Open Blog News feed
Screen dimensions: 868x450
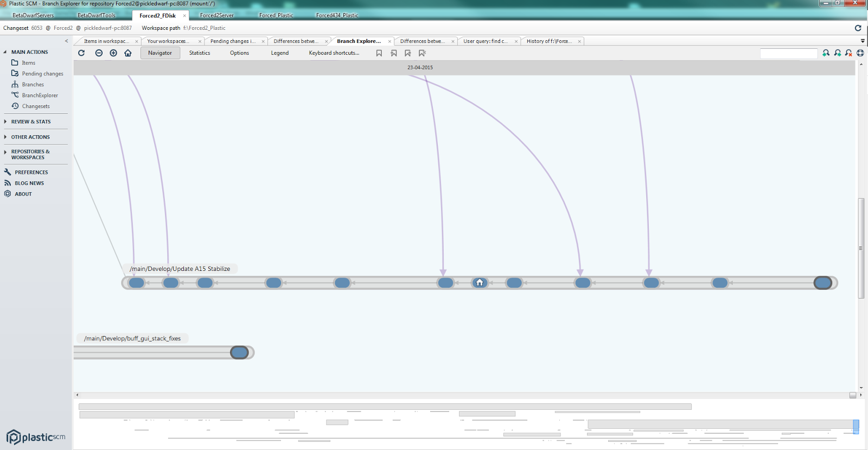[24, 183]
